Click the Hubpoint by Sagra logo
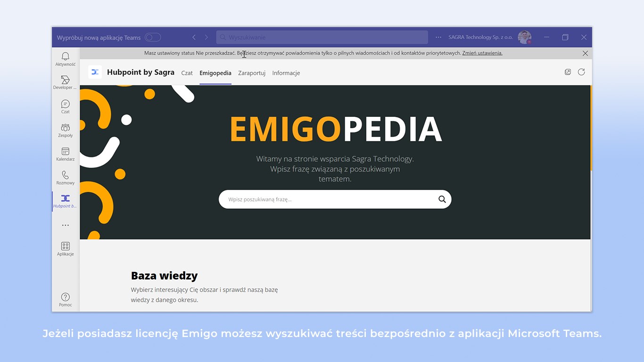644x362 pixels. 95,72
